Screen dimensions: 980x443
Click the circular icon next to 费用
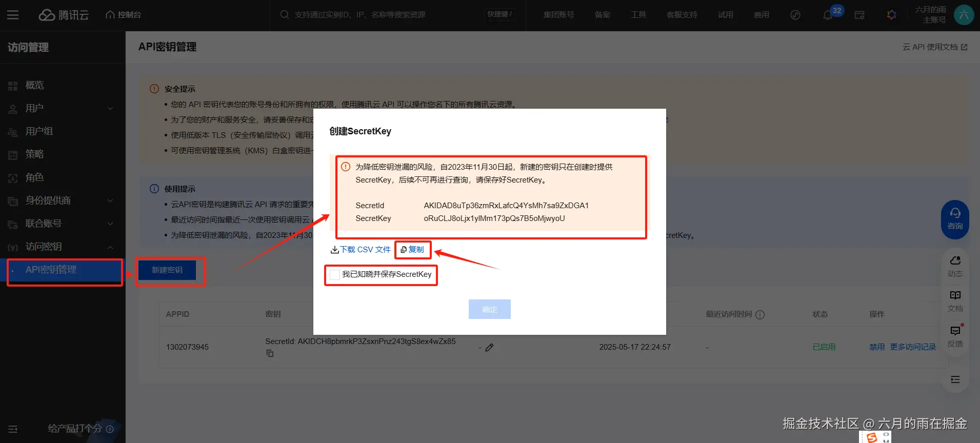click(795, 15)
